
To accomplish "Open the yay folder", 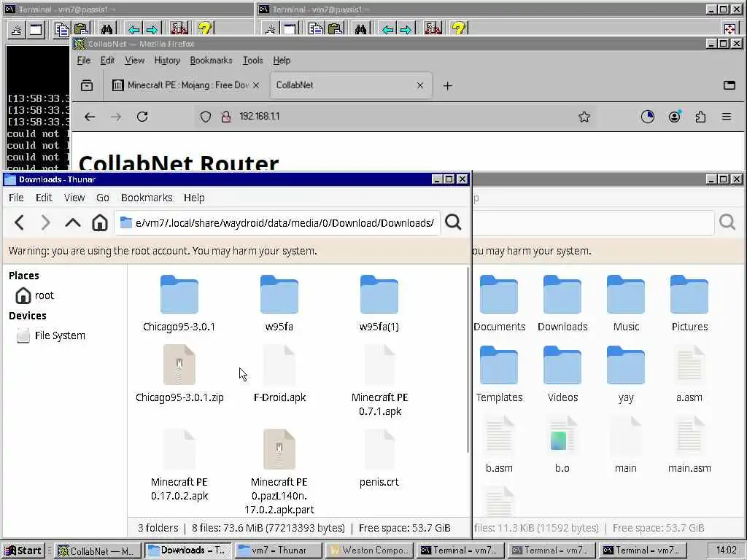I will pyautogui.click(x=625, y=374).
